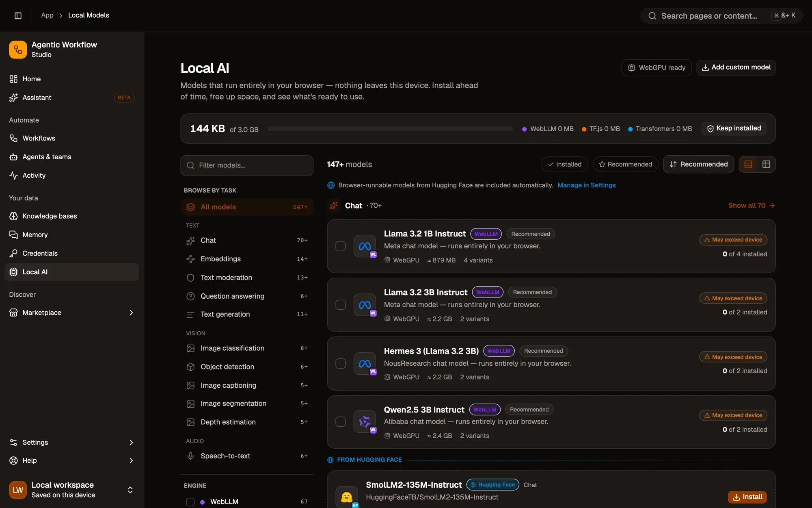Expand the Settings submenu
Image resolution: width=812 pixels, height=508 pixels.
click(131, 443)
